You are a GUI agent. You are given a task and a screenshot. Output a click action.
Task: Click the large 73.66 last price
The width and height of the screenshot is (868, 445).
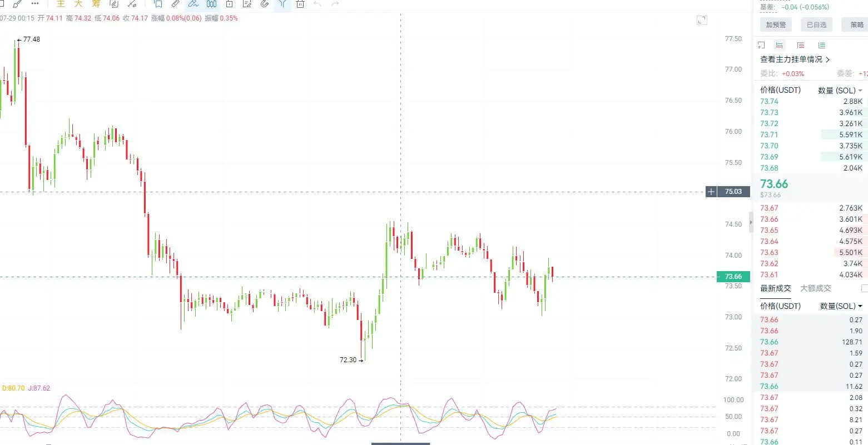pyautogui.click(x=774, y=184)
